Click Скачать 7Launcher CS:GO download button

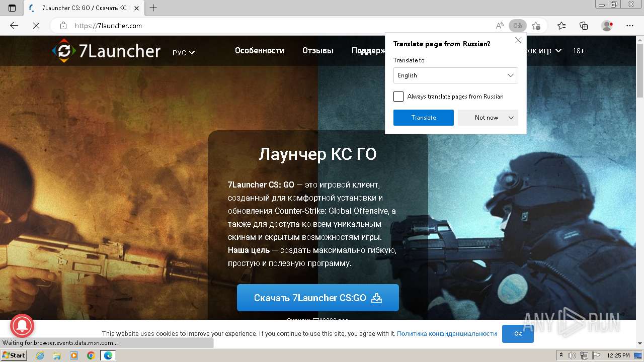[318, 298]
